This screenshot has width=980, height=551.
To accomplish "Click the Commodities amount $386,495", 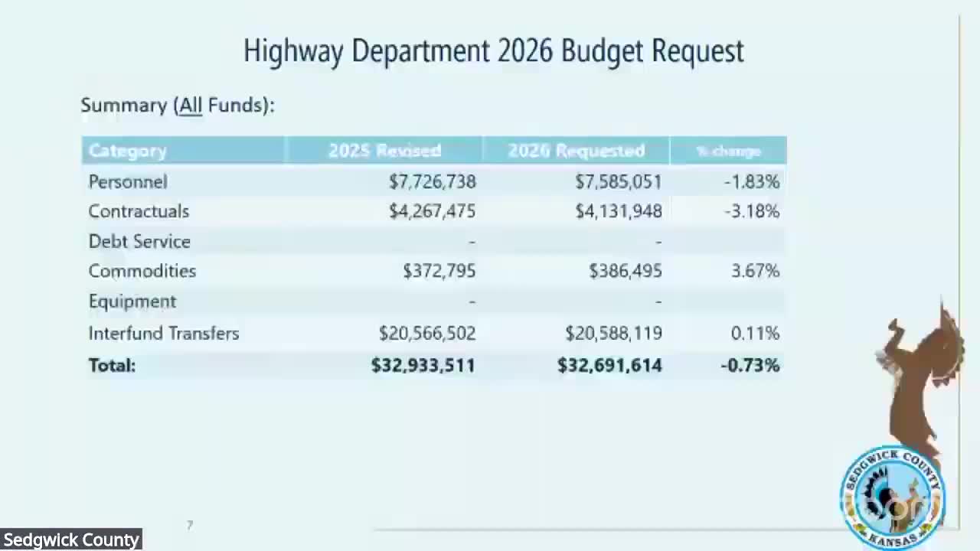I will [x=626, y=271].
